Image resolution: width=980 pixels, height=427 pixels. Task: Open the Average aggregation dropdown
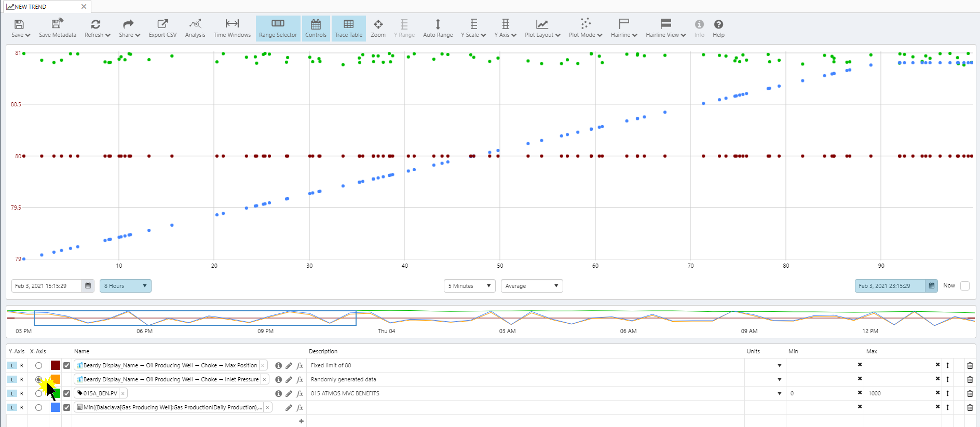[532, 286]
